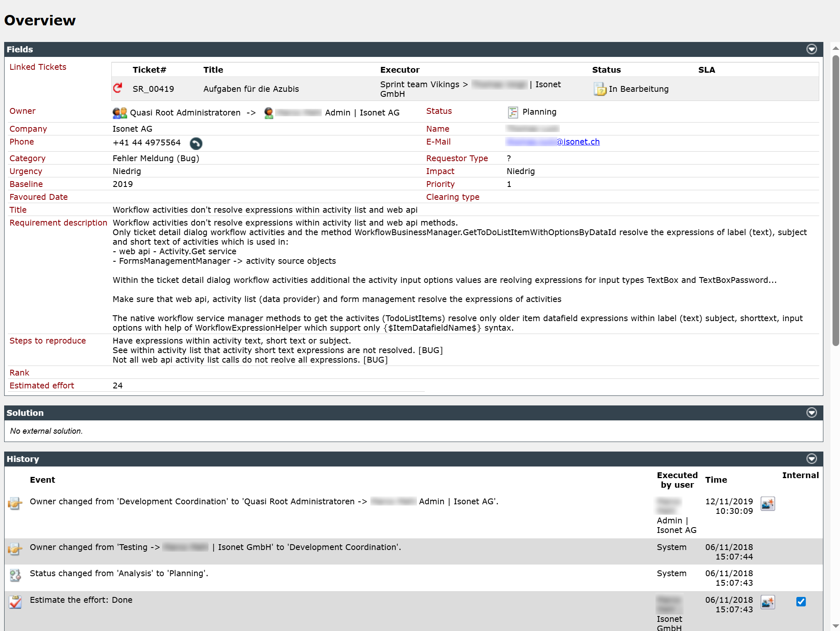Open linked ticket SR_00419
The image size is (840, 631).
pyautogui.click(x=153, y=89)
